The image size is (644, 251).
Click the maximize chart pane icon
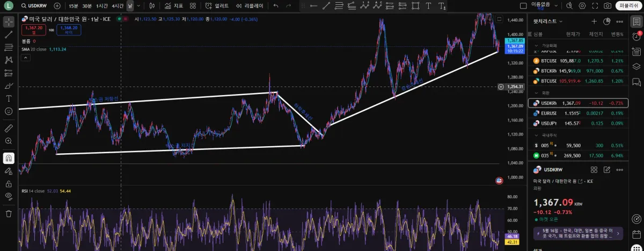[499, 19]
